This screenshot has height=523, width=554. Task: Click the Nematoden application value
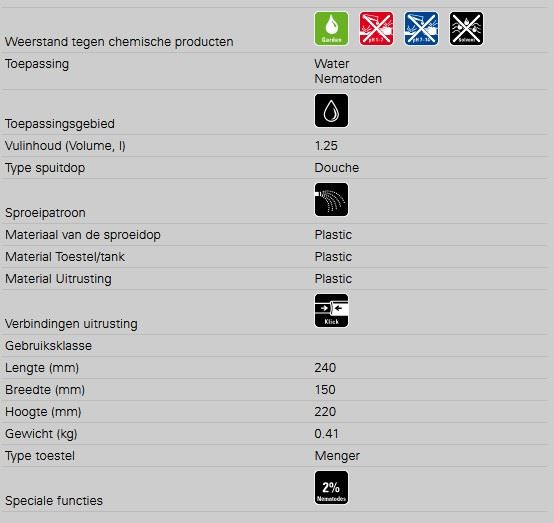(348, 79)
